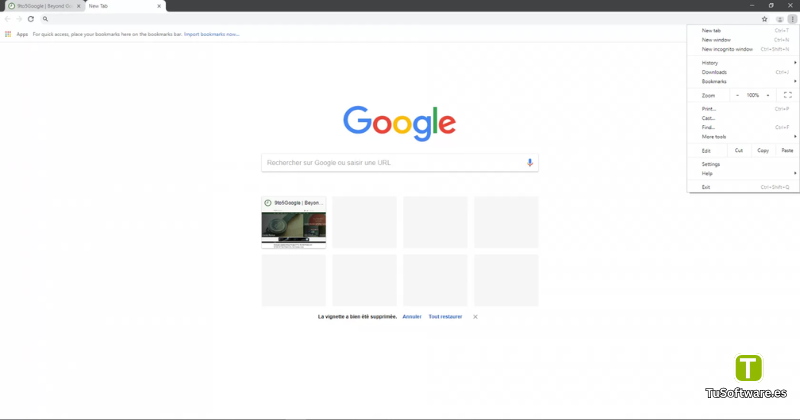Choose Exit in the Chrome menu
The width and height of the screenshot is (800, 420).
click(743, 187)
